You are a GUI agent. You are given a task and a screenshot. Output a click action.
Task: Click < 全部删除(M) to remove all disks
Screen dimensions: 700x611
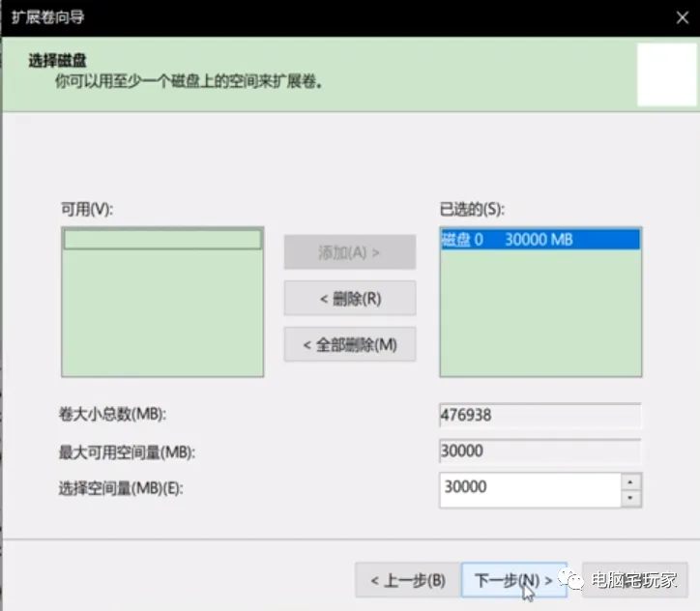click(350, 344)
